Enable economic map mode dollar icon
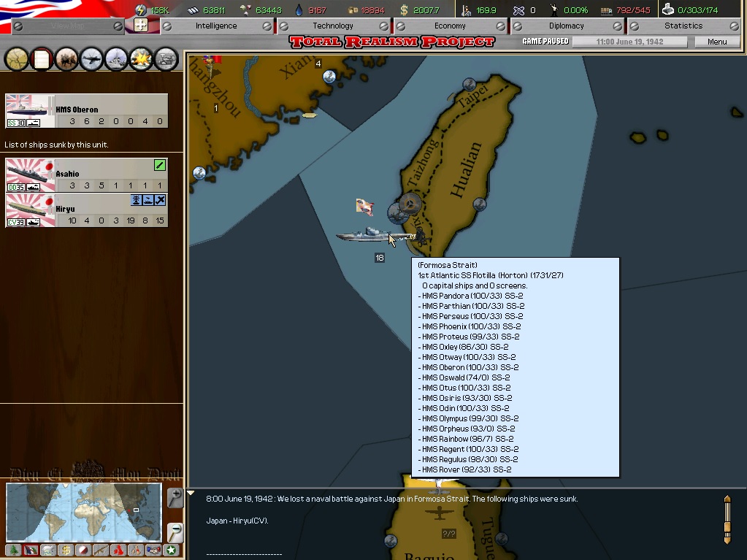 pyautogui.click(x=66, y=551)
